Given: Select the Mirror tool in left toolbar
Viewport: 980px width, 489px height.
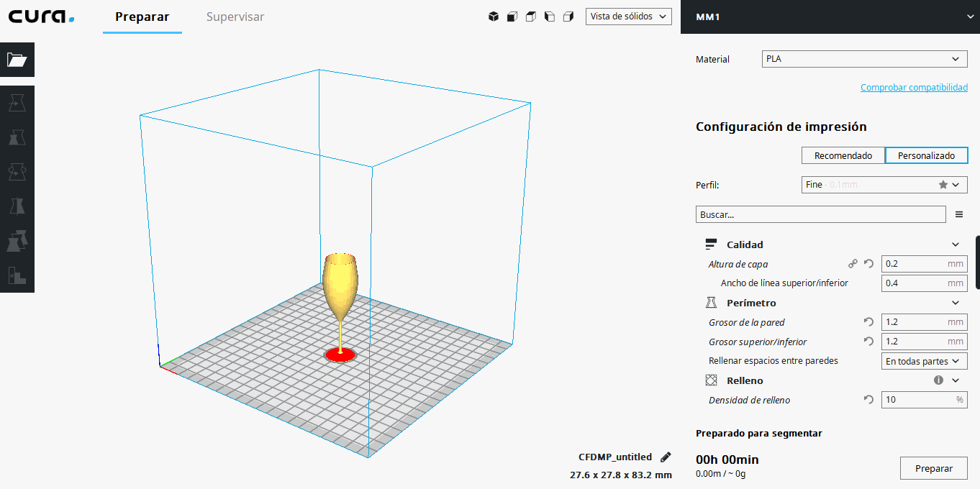Looking at the screenshot, I should click(17, 206).
